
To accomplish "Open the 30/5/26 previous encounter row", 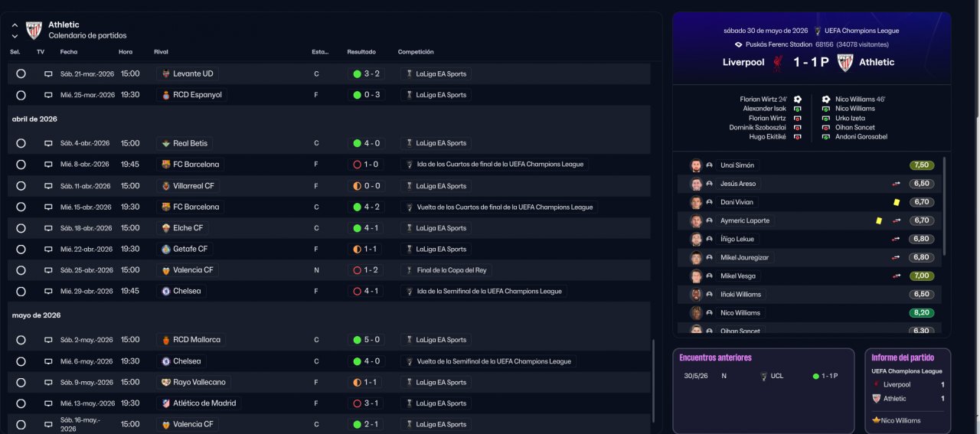I will [763, 376].
